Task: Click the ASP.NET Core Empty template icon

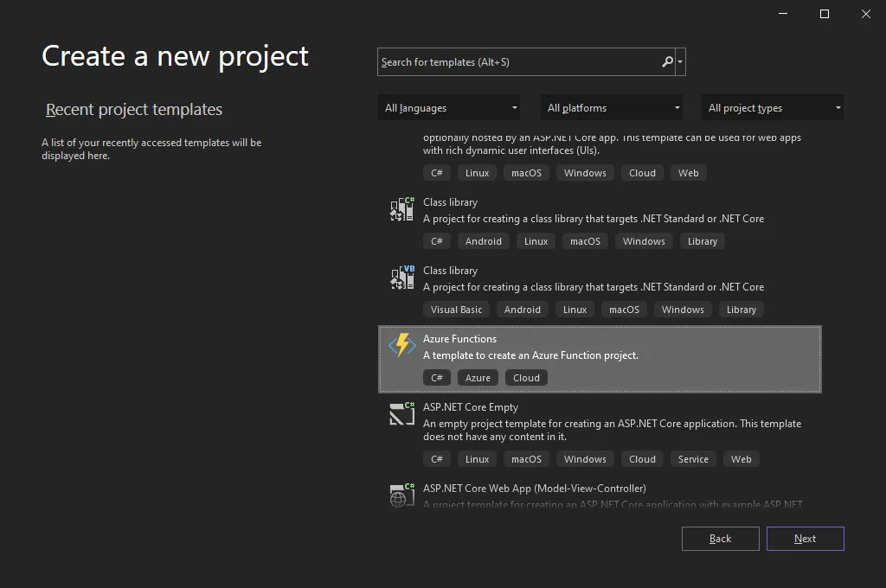Action: click(x=401, y=413)
